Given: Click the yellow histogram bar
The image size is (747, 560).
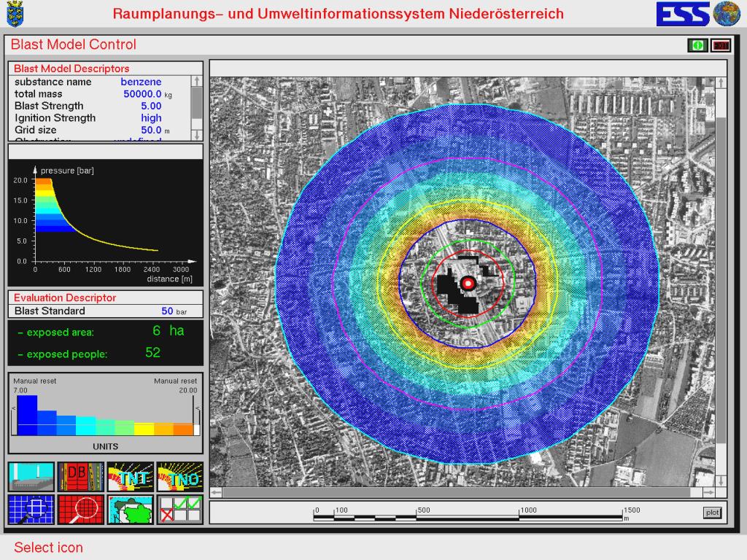Looking at the screenshot, I should point(144,429).
